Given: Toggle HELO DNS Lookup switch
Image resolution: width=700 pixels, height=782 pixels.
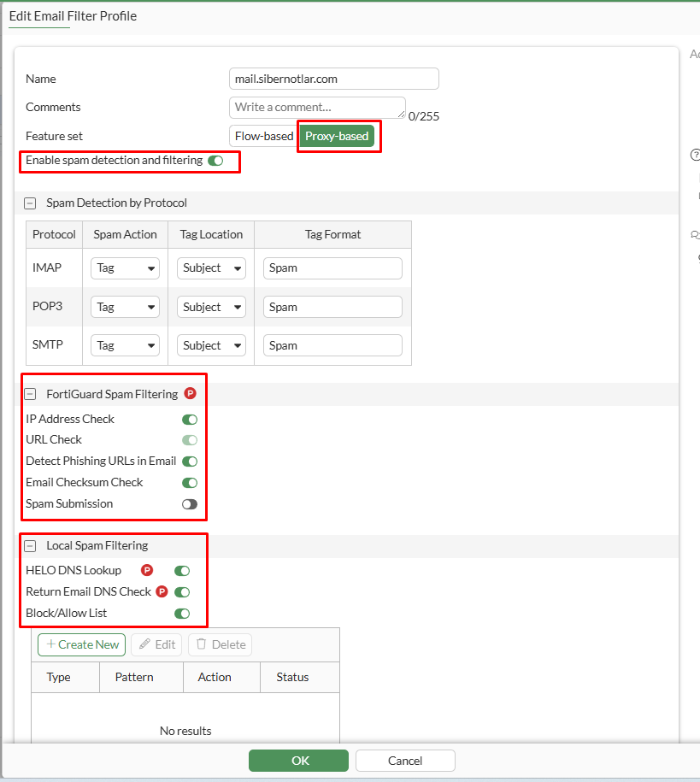Looking at the screenshot, I should tap(182, 571).
